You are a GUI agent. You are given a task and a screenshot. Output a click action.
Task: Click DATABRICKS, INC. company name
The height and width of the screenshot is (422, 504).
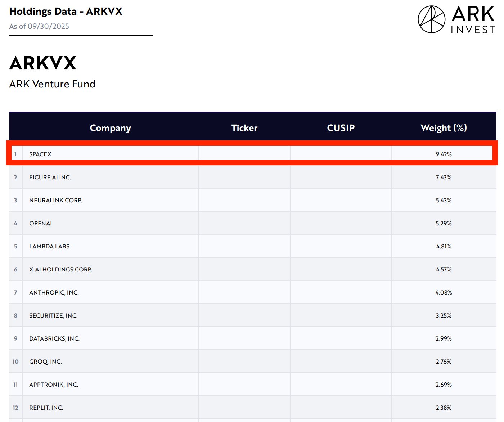point(54,338)
